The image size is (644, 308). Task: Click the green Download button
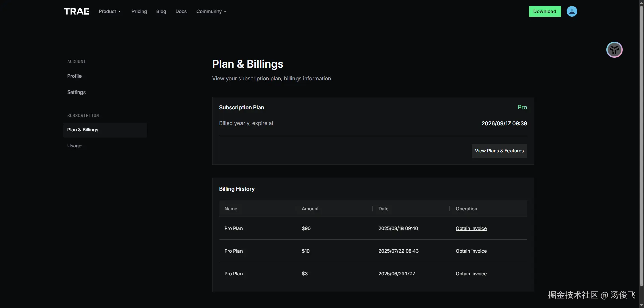[545, 11]
